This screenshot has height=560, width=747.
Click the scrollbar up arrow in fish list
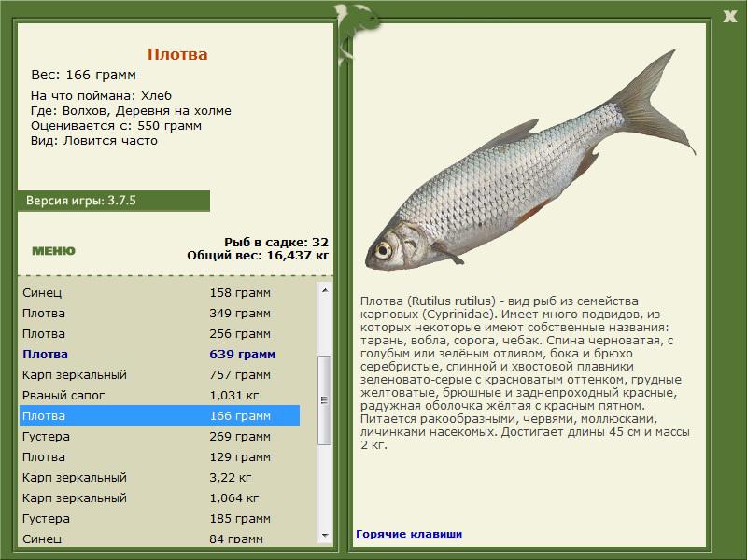coord(325,290)
